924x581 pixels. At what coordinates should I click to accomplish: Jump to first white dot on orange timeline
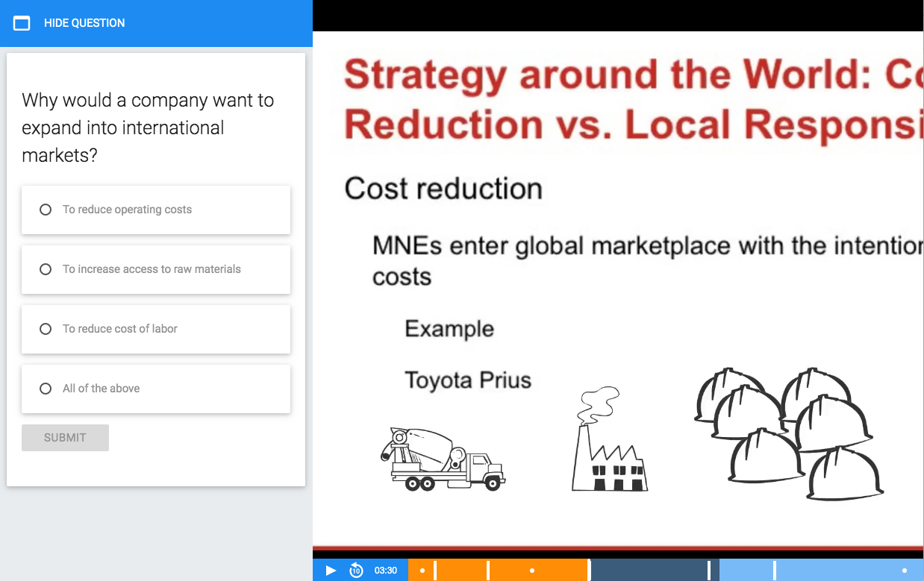(422, 571)
